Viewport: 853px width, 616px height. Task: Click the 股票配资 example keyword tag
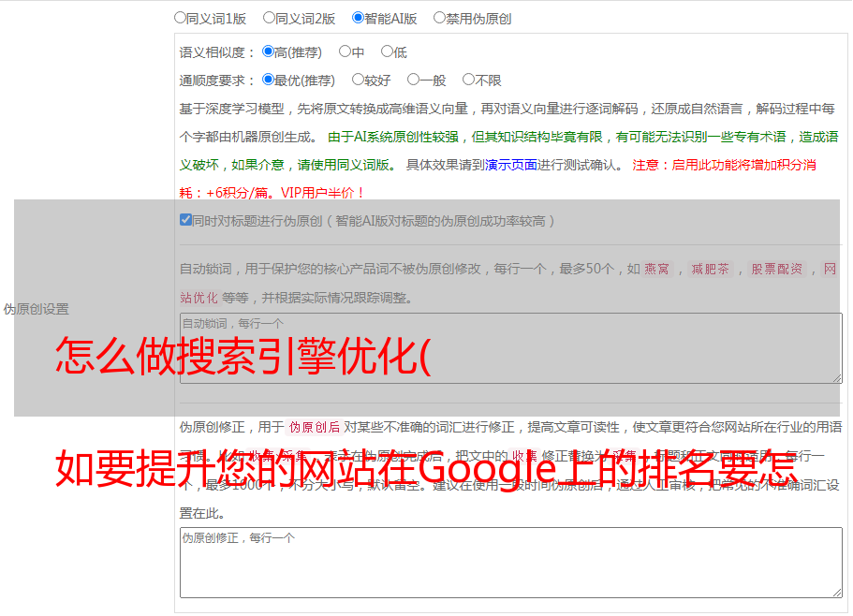pos(776,270)
